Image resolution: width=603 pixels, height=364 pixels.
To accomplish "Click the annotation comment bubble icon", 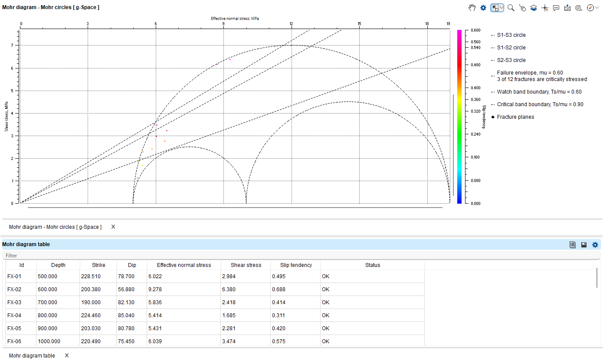I will 556,8.
